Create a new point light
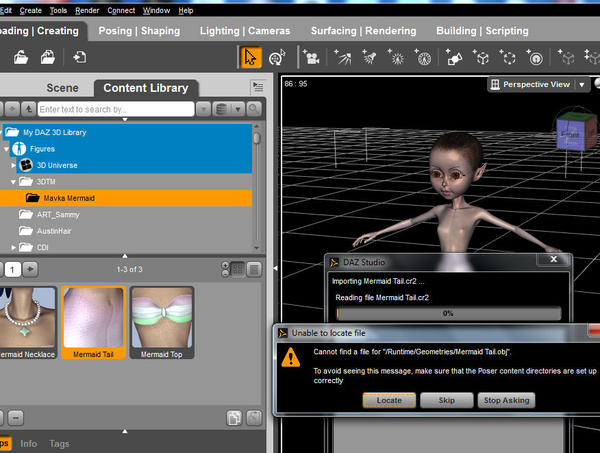This screenshot has width=600, height=453. (x=396, y=58)
